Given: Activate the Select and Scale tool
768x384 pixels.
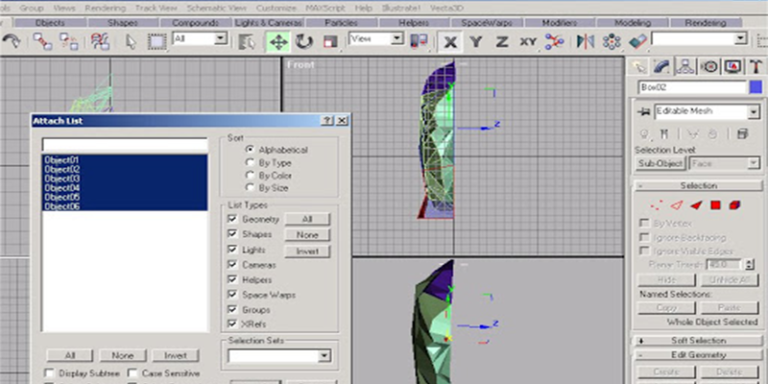Looking at the screenshot, I should 331,42.
